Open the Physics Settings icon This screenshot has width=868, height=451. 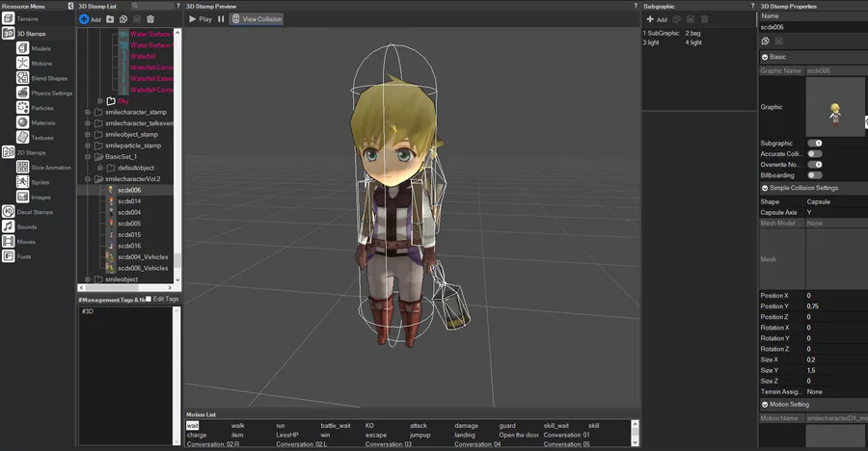click(23, 93)
